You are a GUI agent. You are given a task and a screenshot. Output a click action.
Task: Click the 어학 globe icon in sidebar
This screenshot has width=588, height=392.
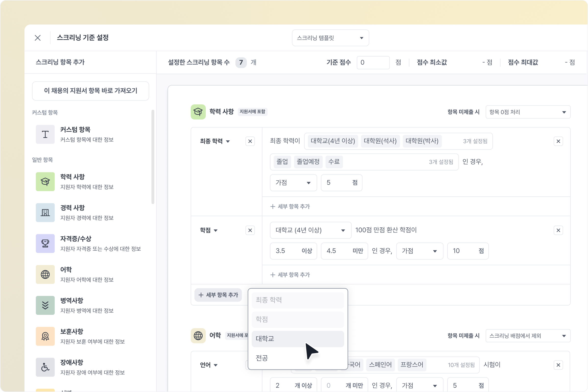click(45, 274)
